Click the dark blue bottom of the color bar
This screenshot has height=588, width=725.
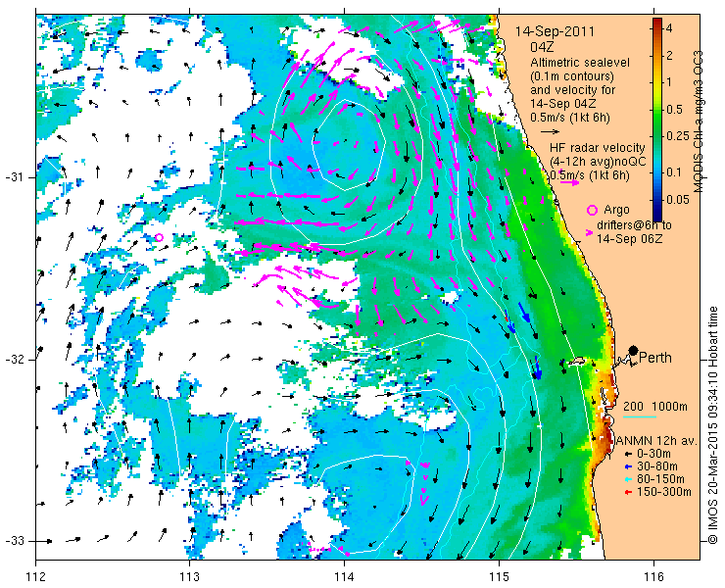657,217
